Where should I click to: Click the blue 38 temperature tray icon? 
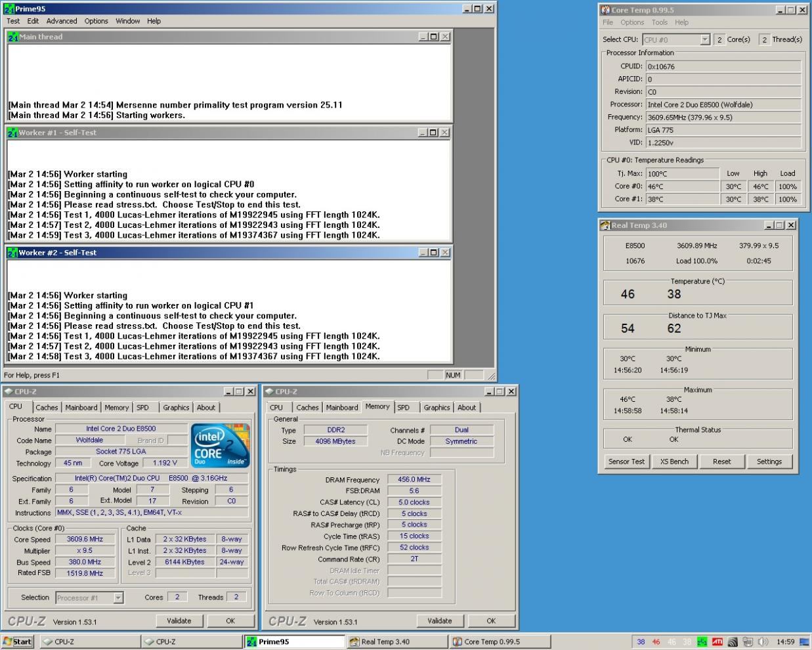[641, 642]
